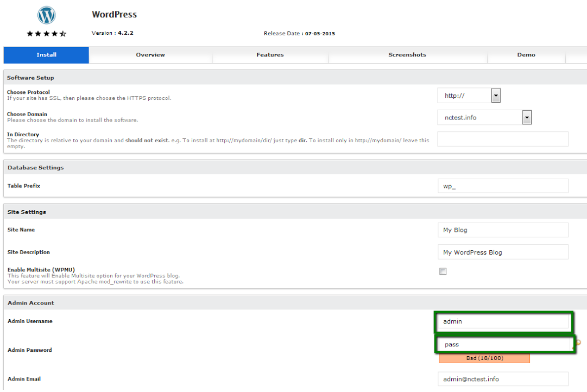Open the http:// protocol dropdown
The width and height of the screenshot is (587, 392).
click(x=469, y=96)
